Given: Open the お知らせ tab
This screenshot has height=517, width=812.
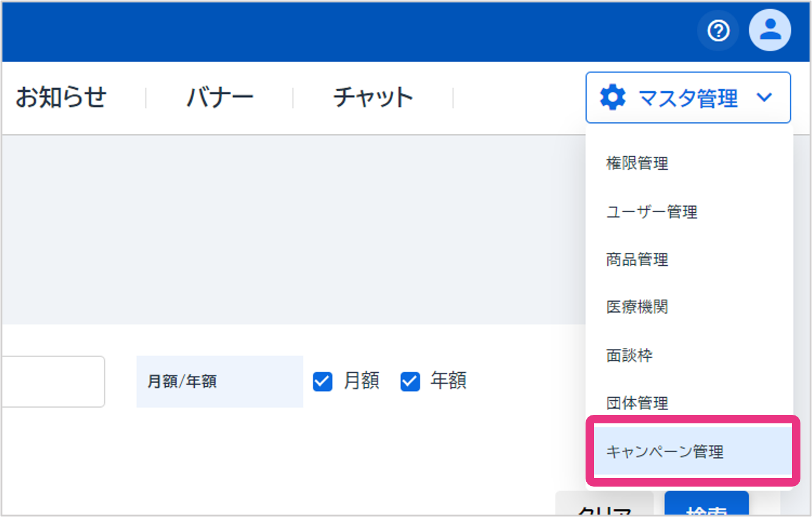Looking at the screenshot, I should click(61, 97).
